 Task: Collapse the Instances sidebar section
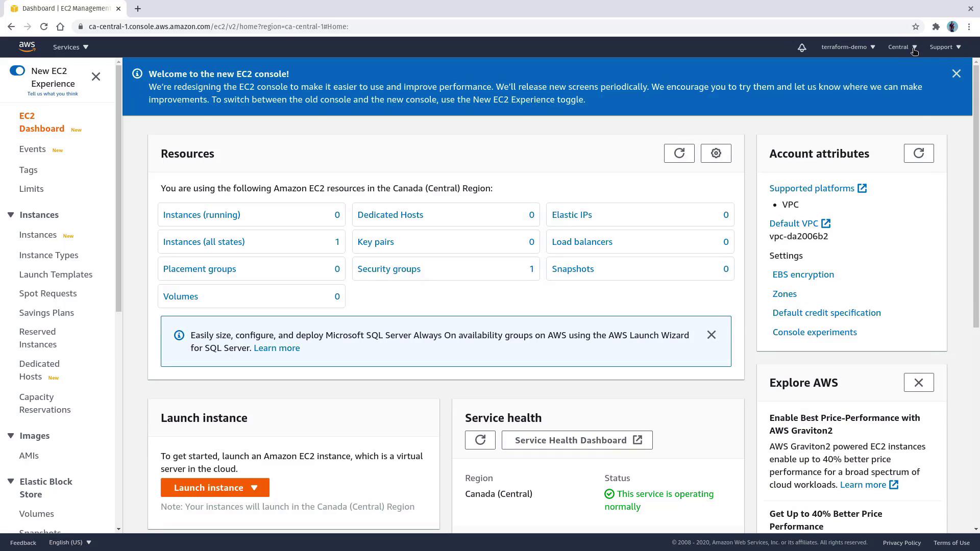point(11,215)
